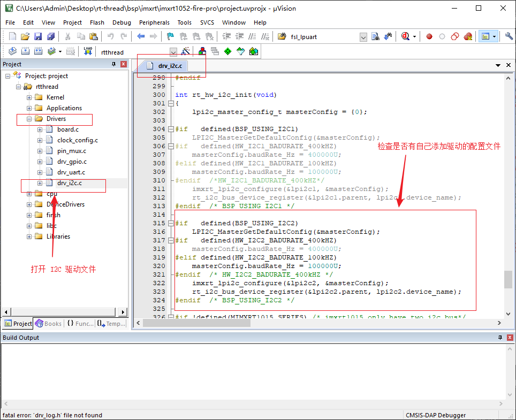Switch to the Books tab in project panel
Viewport: 516px width, 420px height.
click(48, 324)
